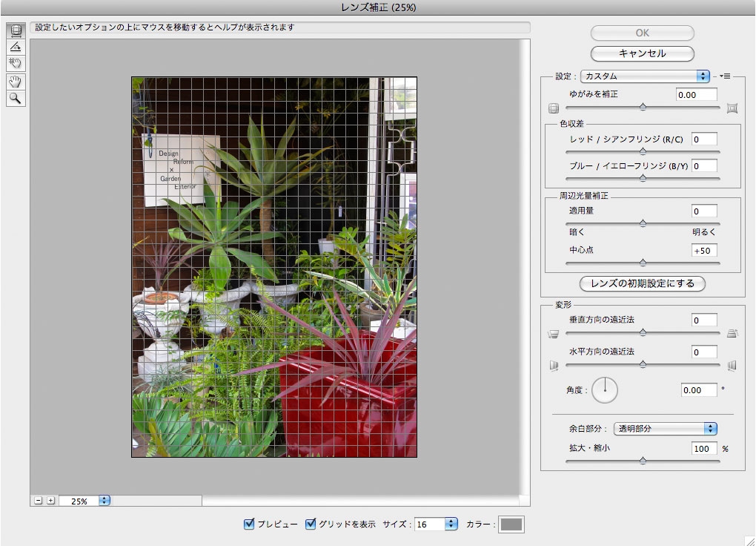756x546 pixels.
Task: Click the right vertical perspective icon
Action: (732, 333)
